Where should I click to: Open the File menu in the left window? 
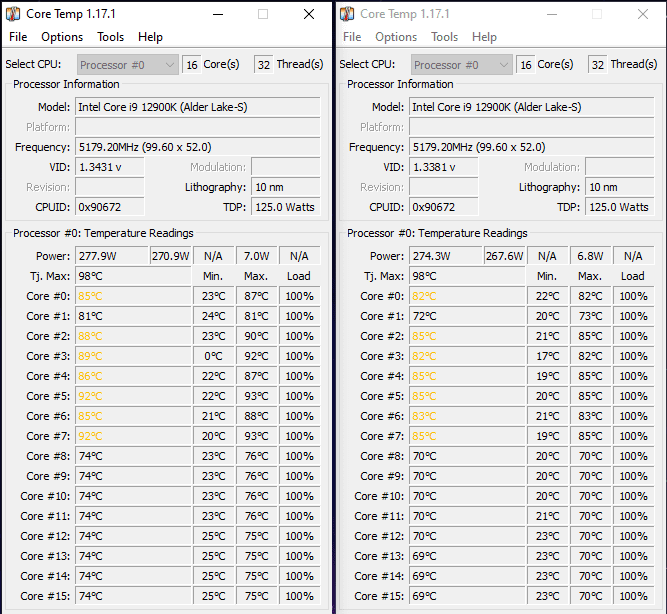click(x=18, y=37)
